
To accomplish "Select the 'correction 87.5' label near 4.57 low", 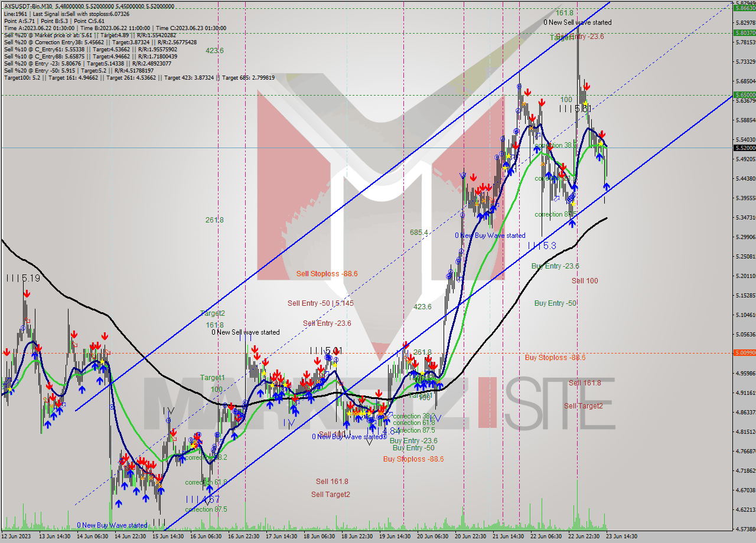I will click(206, 509).
